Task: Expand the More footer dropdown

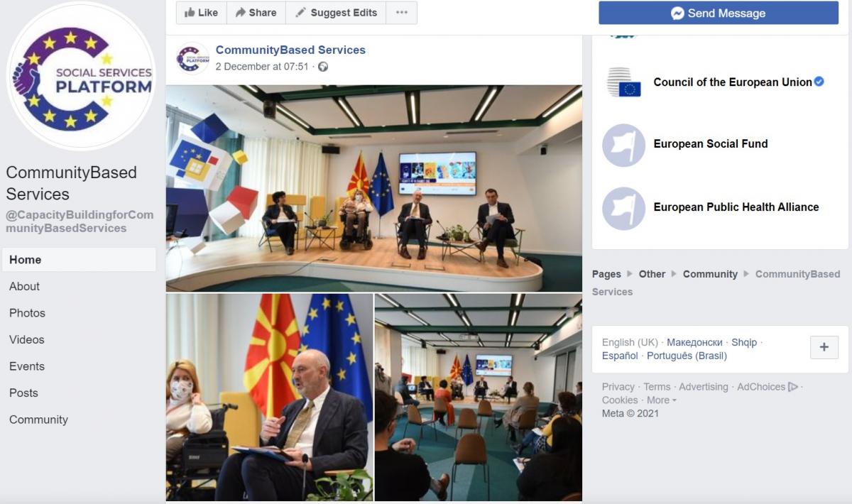Action: [661, 400]
